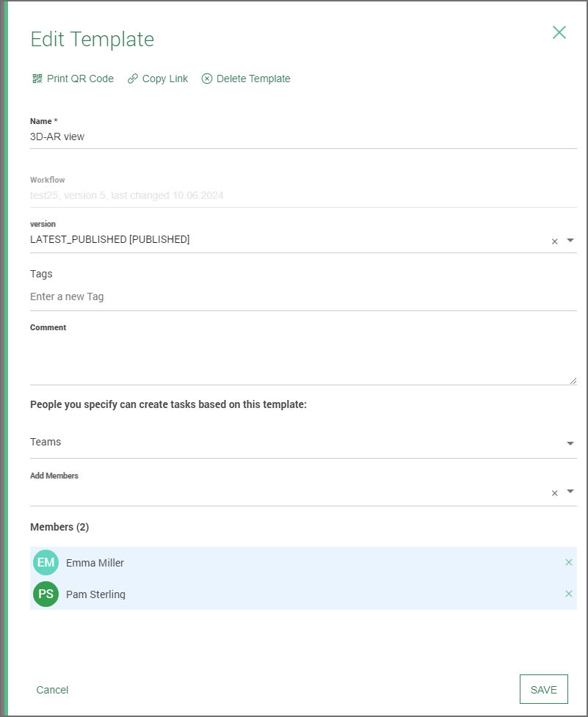Click the Cancel link
The image size is (588, 717).
click(52, 690)
